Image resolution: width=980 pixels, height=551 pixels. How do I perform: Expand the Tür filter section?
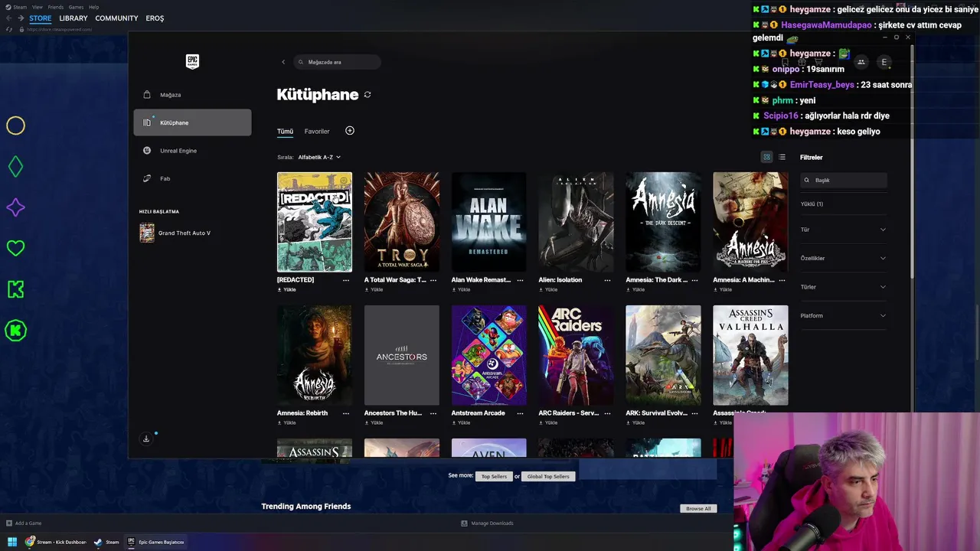click(843, 230)
